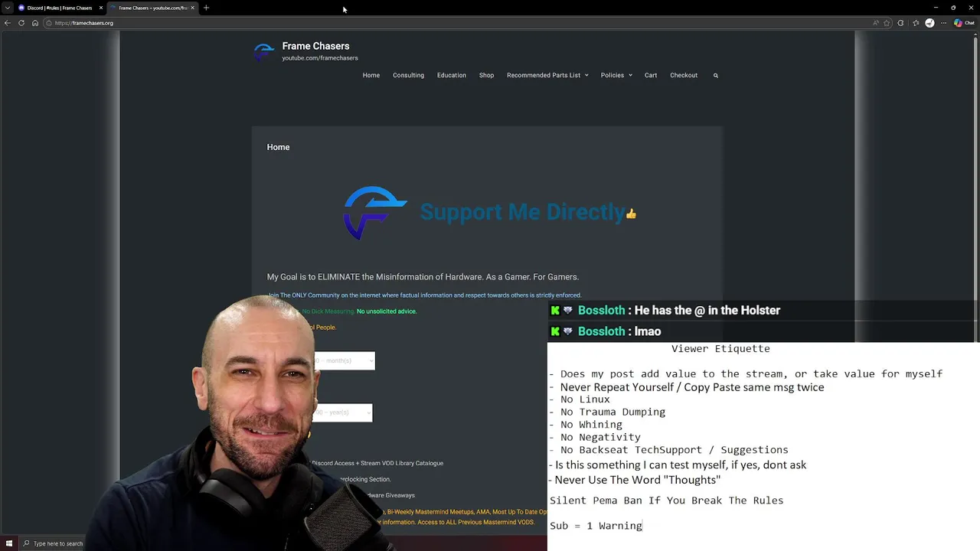
Task: Open the Education menu item
Action: pos(452,75)
